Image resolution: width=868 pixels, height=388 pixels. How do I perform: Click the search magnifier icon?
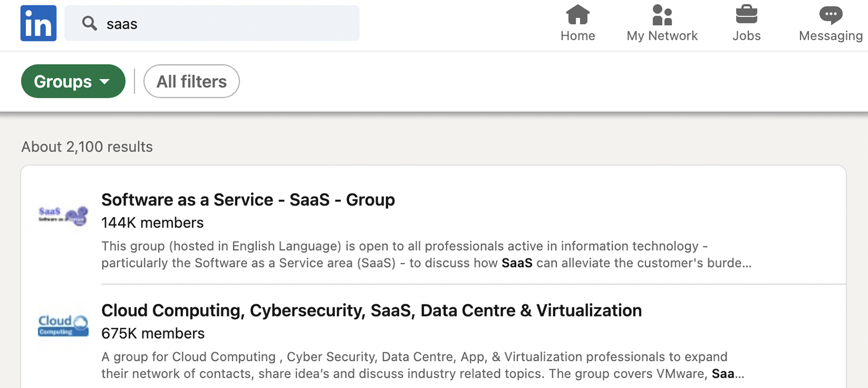[90, 23]
